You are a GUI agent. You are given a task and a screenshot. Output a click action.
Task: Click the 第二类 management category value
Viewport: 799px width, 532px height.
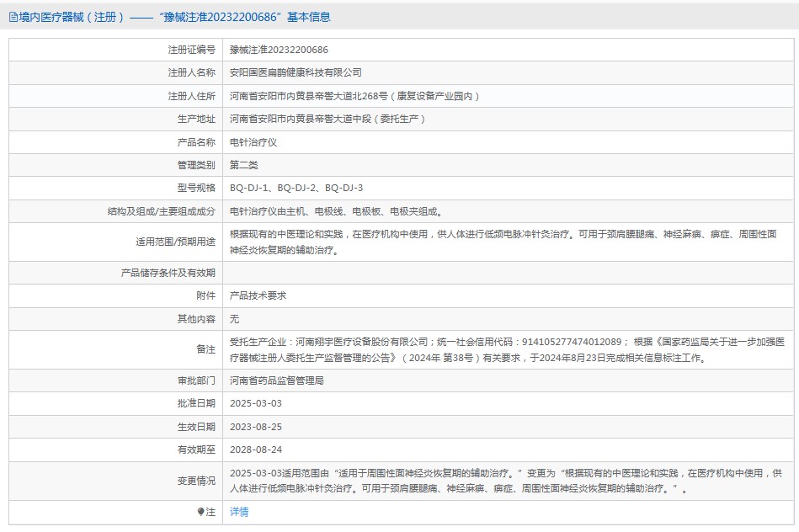[x=244, y=165]
